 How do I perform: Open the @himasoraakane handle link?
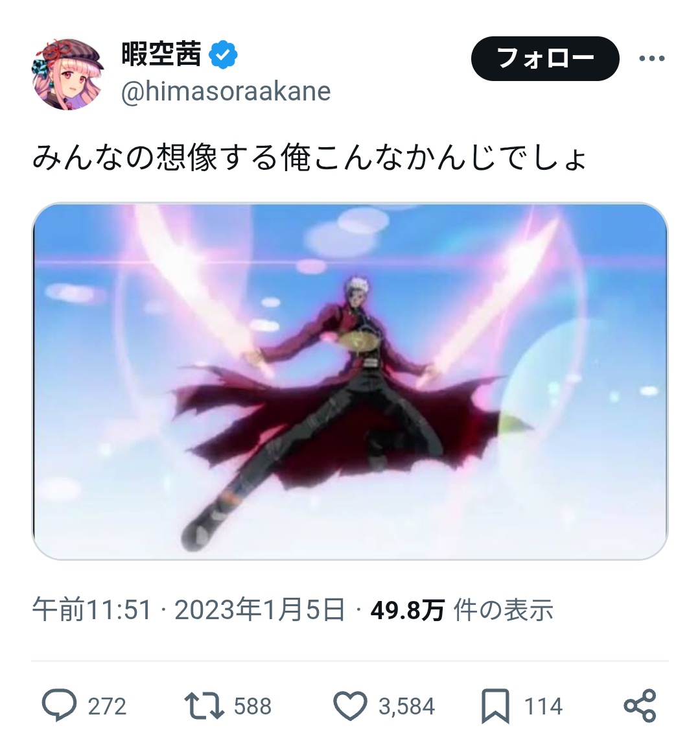click(x=226, y=91)
